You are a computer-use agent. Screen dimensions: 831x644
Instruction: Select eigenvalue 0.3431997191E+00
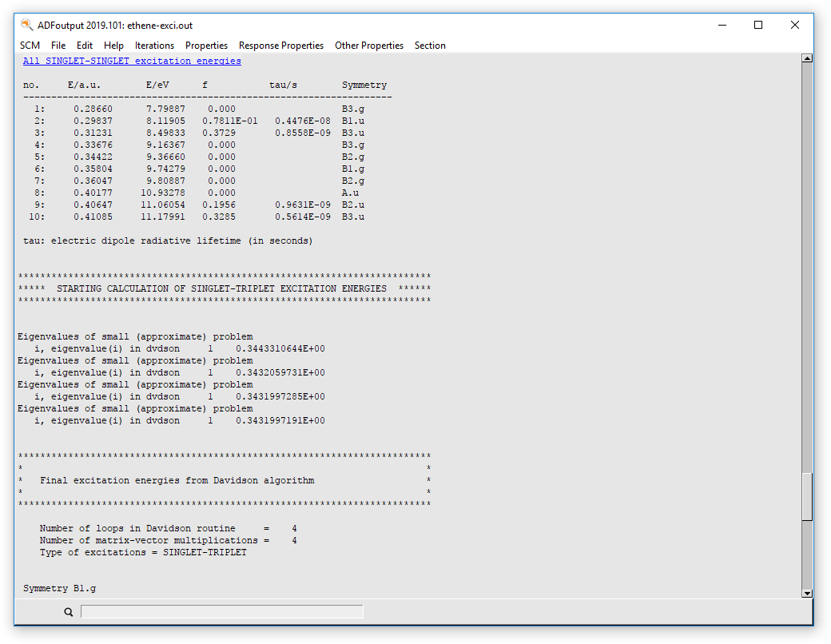click(280, 420)
